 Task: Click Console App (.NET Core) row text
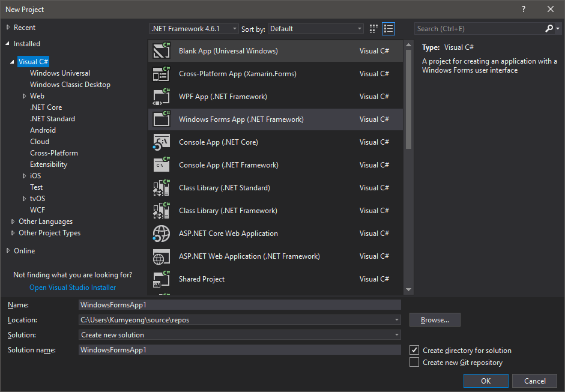pos(219,142)
